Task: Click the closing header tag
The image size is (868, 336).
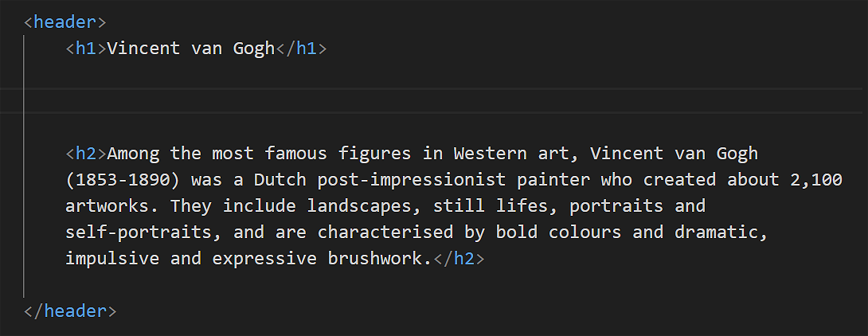Action: pyautogui.click(x=70, y=311)
